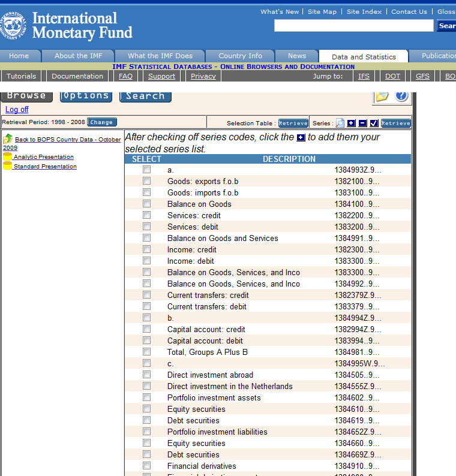
Task: Open the Search tab
Action: (x=145, y=96)
